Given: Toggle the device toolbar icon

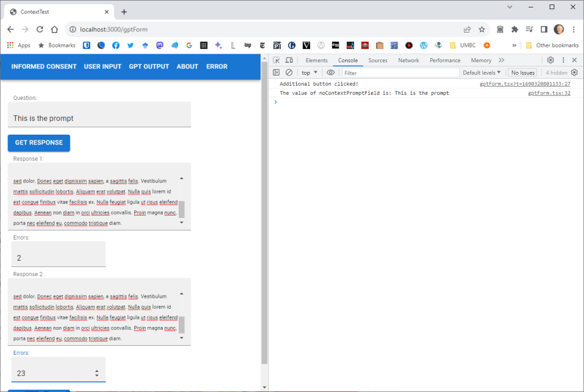Looking at the screenshot, I should coord(289,60).
